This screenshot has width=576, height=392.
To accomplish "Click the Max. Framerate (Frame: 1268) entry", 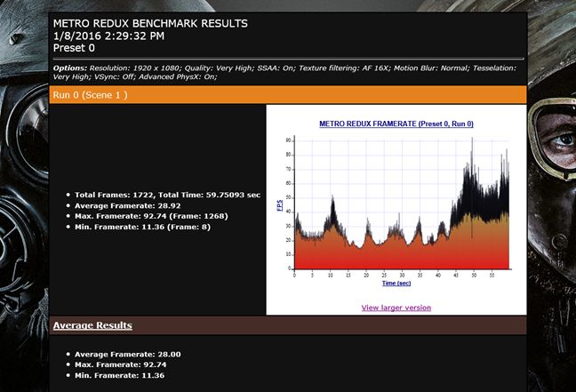I will [143, 216].
